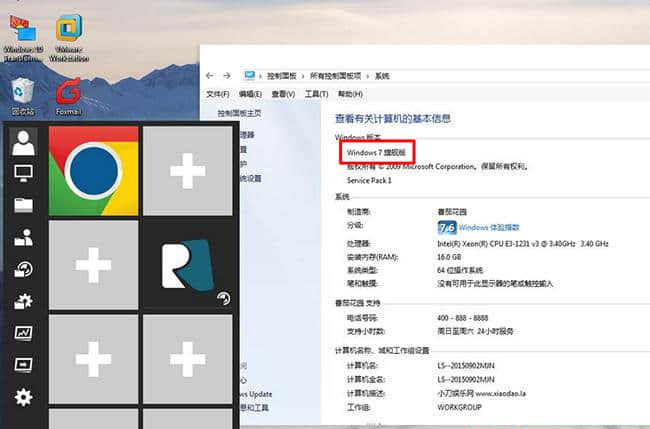Click the run arrow box icon
This screenshot has width=650, height=429.
pyautogui.click(x=23, y=365)
